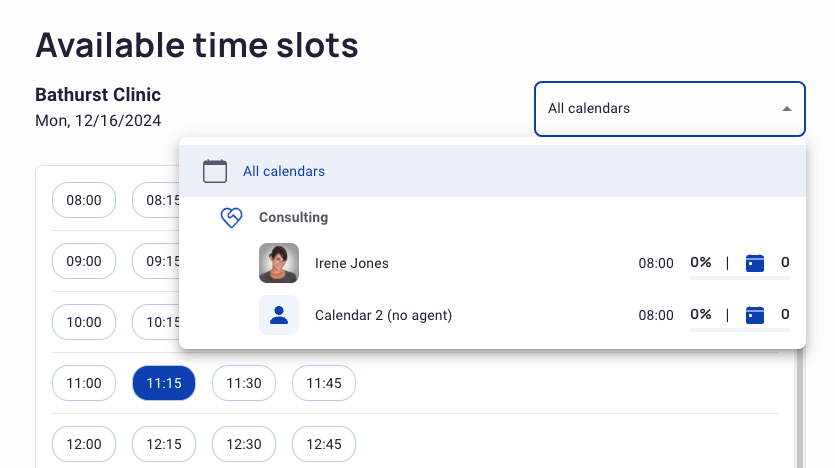
Task: Choose the 10:00 time slot
Action: [x=84, y=322]
